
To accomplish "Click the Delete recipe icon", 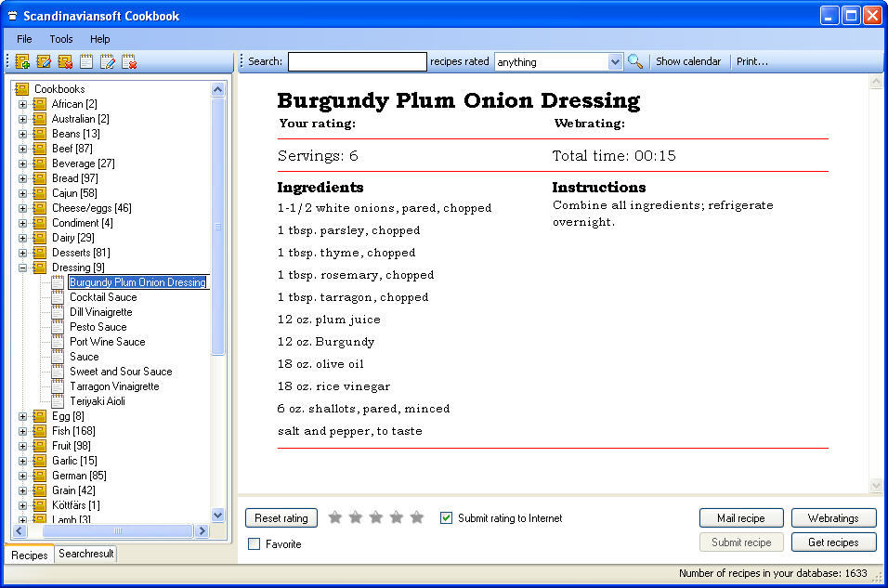I will (129, 62).
